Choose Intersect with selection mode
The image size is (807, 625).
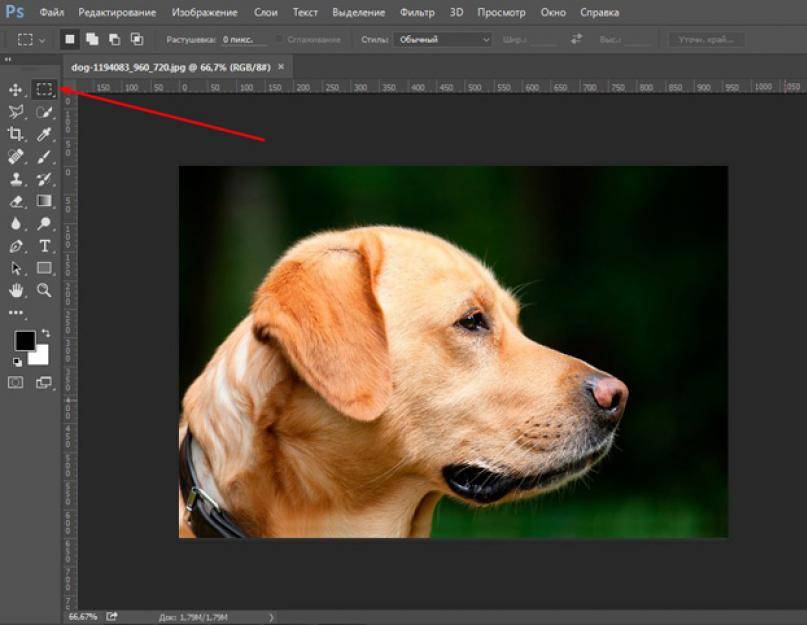[137, 39]
